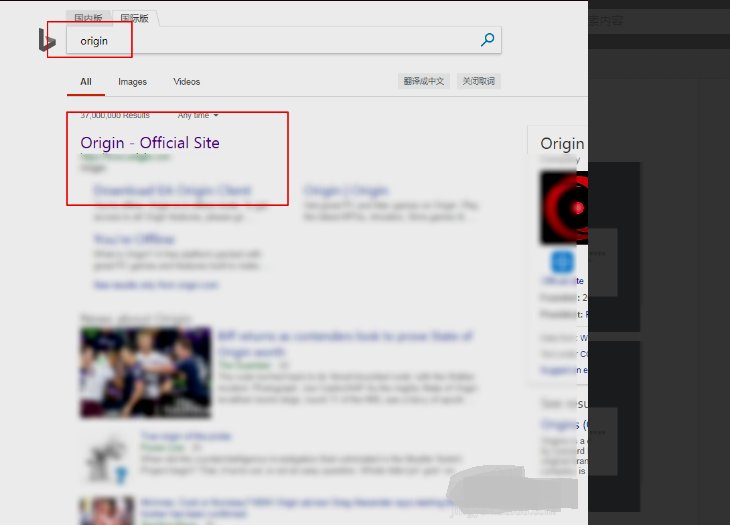Click the search box containing origin
This screenshot has height=525, width=730.
click(270, 41)
